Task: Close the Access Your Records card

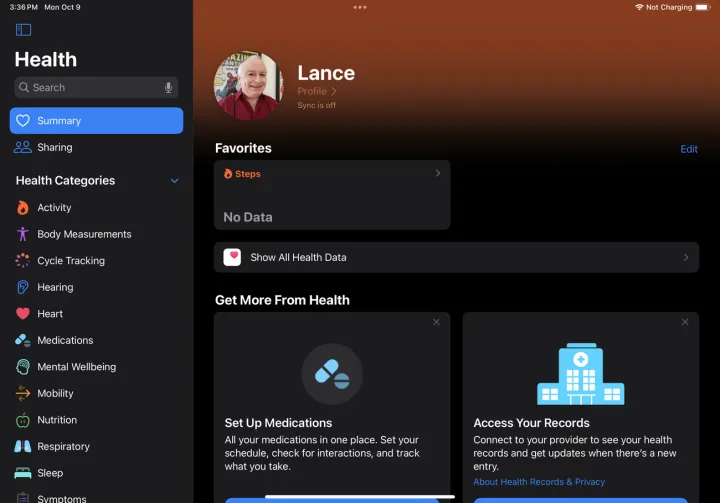Action: pos(685,322)
